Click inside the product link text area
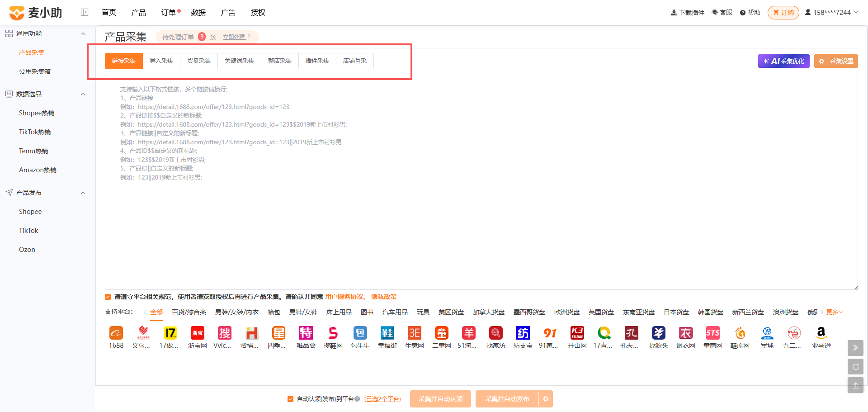The height and width of the screenshot is (412, 868). [x=481, y=182]
